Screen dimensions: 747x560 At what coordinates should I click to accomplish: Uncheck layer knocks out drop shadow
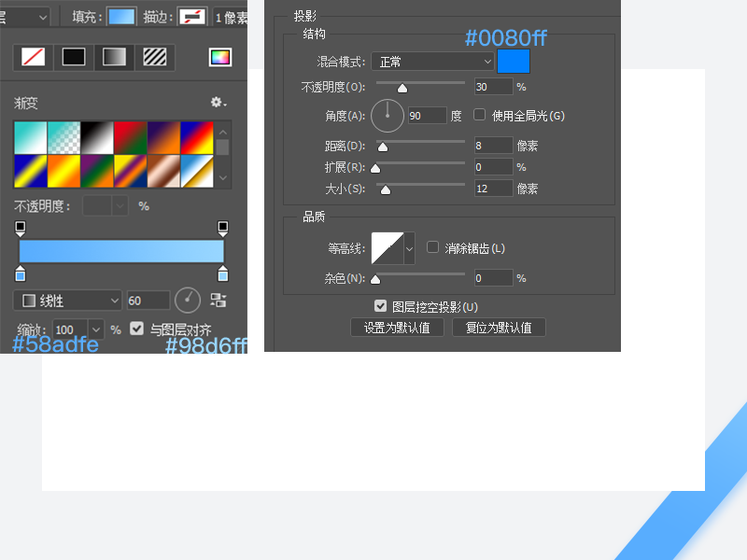[380, 306]
